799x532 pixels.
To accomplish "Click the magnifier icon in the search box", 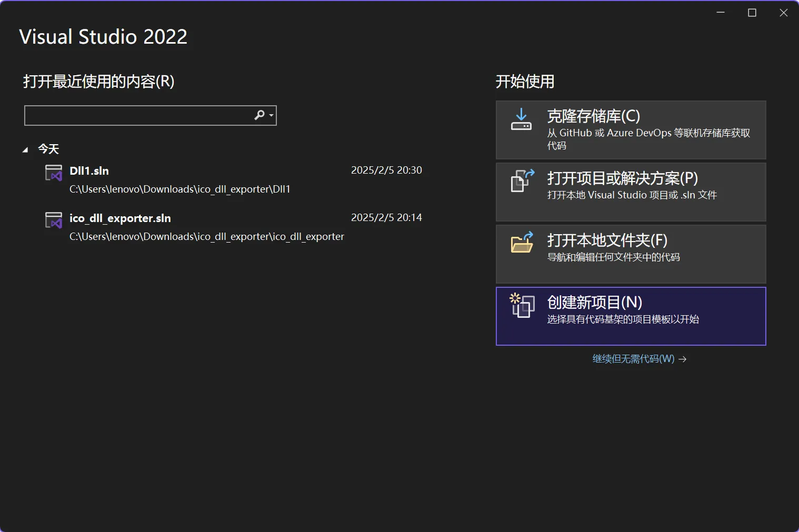I will point(259,115).
